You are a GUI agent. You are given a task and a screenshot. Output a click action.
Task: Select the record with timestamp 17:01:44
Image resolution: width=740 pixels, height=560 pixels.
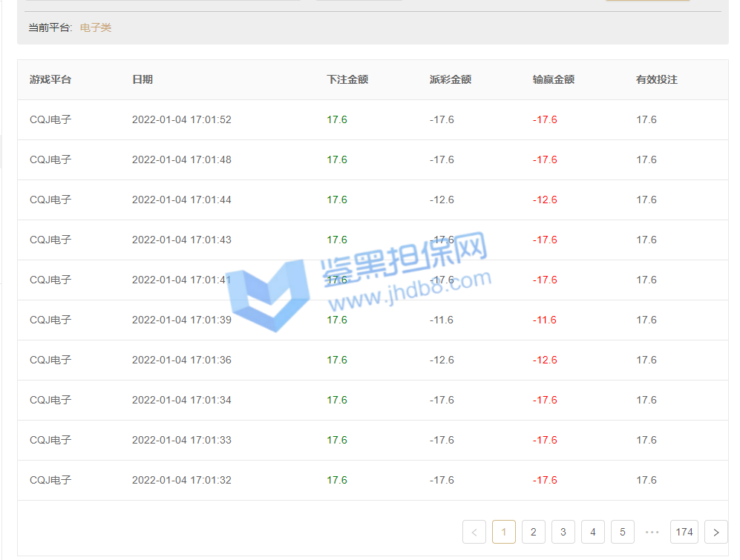[x=182, y=200]
